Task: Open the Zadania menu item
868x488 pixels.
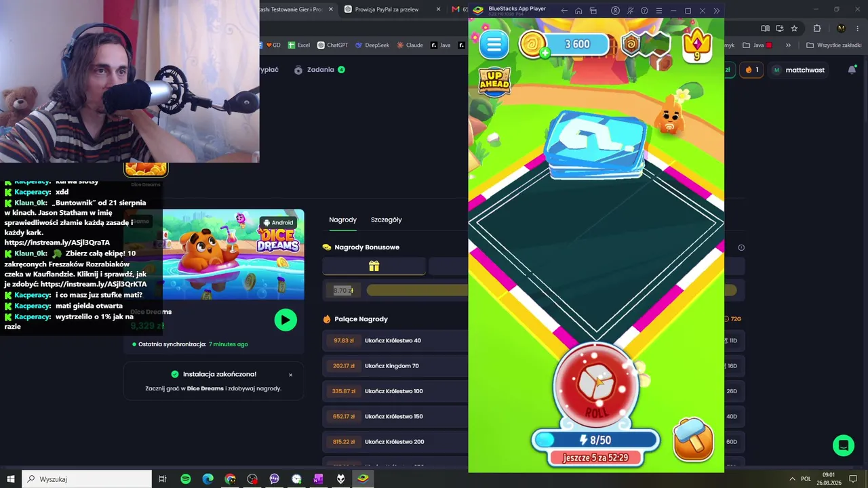Action: (319, 70)
